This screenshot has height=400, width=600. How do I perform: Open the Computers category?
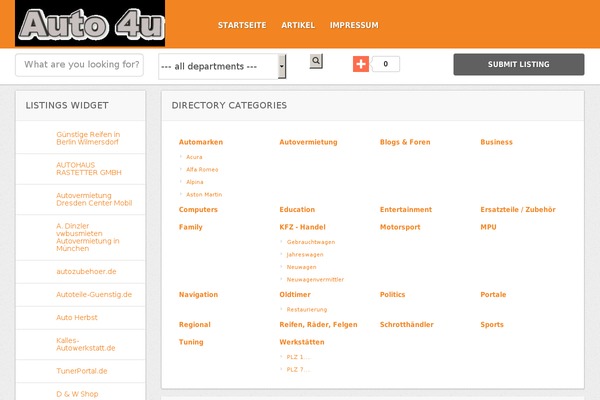pos(198,209)
